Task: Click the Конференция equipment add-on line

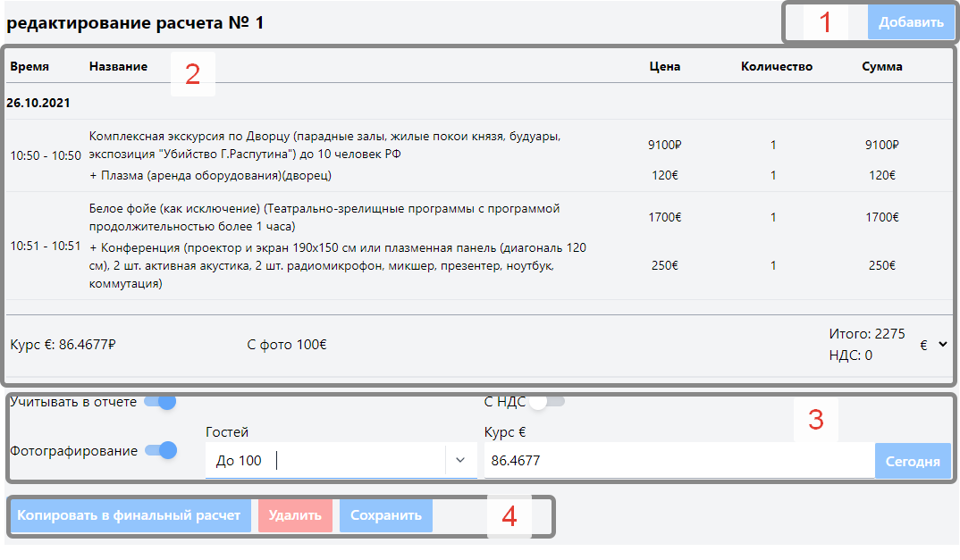Action: [338, 265]
